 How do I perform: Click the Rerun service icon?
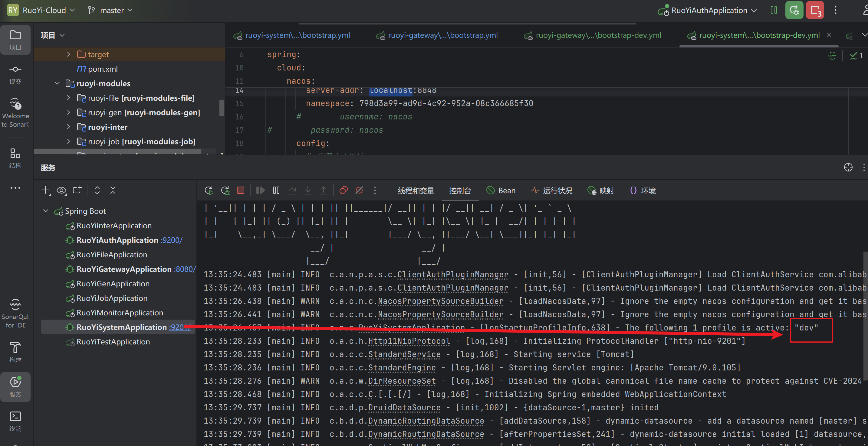(x=209, y=190)
